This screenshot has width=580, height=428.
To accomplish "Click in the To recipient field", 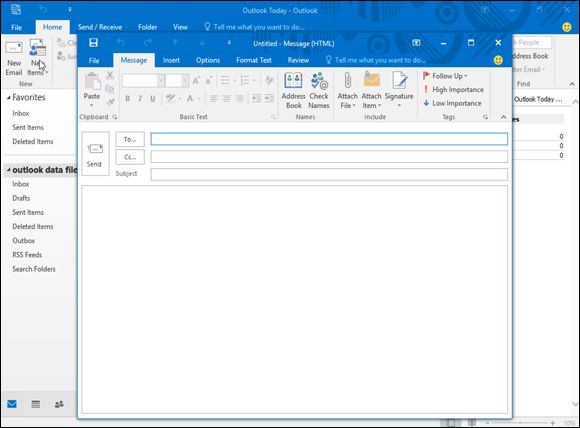I will point(329,139).
